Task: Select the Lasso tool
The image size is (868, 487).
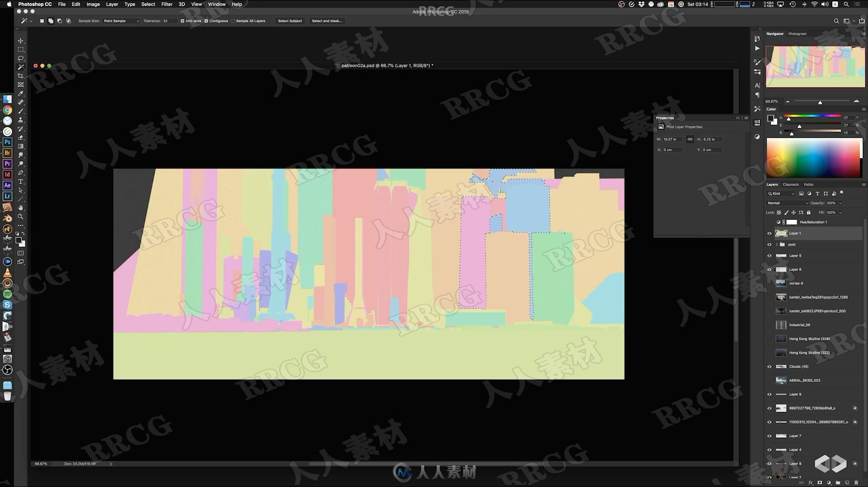Action: [21, 58]
